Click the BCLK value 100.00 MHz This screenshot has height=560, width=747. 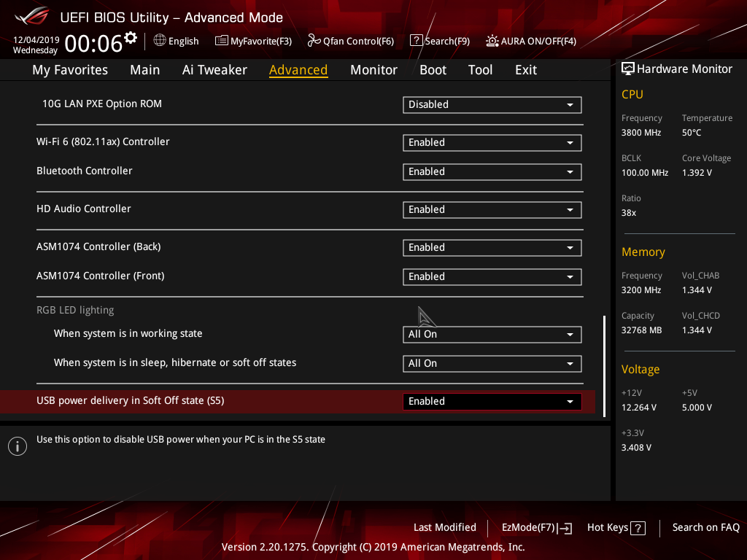tap(645, 172)
